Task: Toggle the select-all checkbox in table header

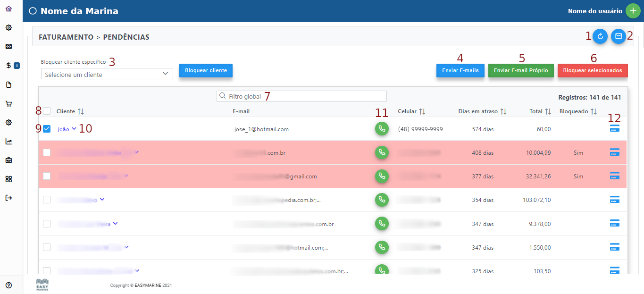Action: click(x=47, y=111)
